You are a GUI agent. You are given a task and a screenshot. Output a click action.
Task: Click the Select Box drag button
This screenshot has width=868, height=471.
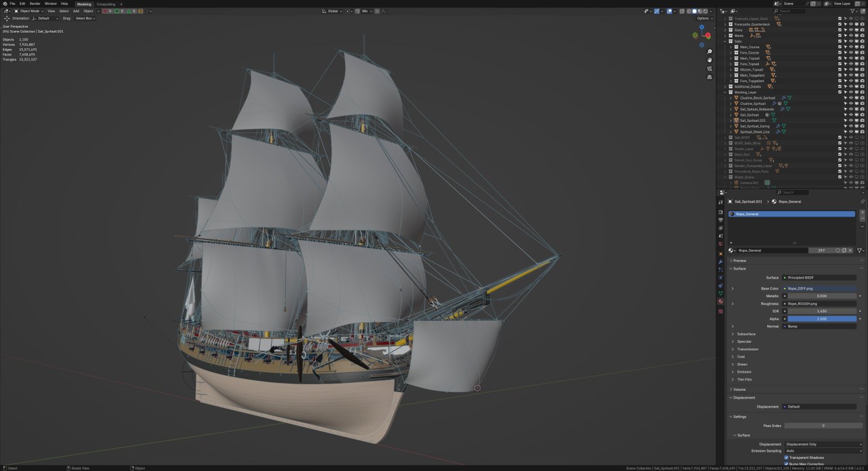(85, 18)
